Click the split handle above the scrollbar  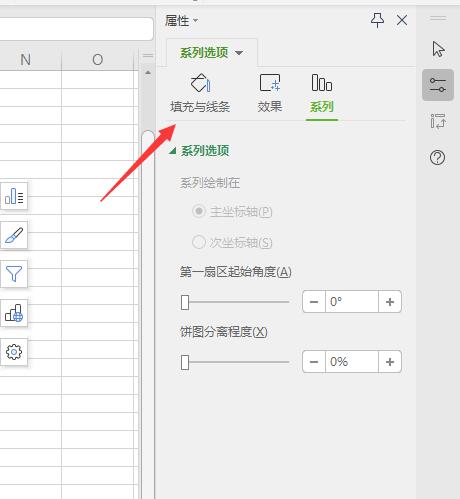point(148,56)
